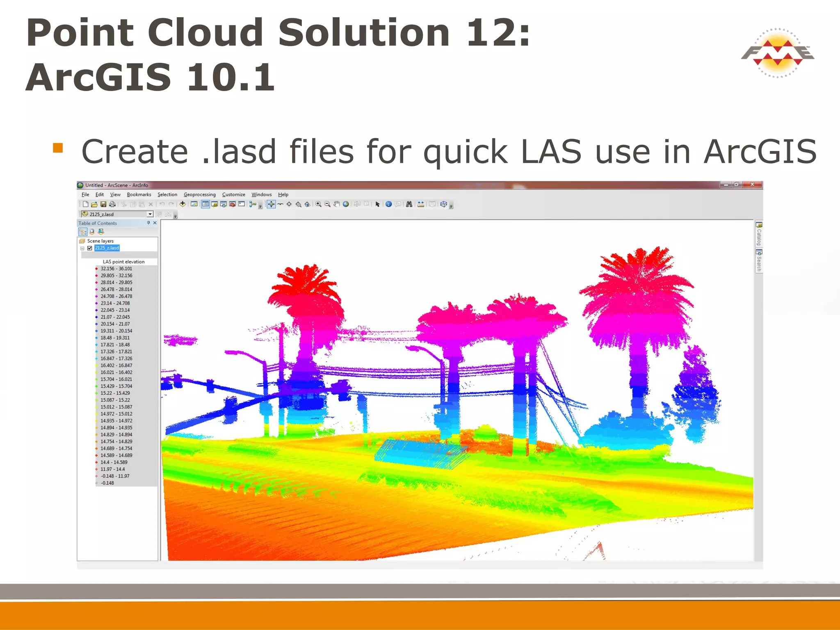The width and height of the screenshot is (840, 630).
Task: Click the Add Data plus icon
Action: [183, 204]
